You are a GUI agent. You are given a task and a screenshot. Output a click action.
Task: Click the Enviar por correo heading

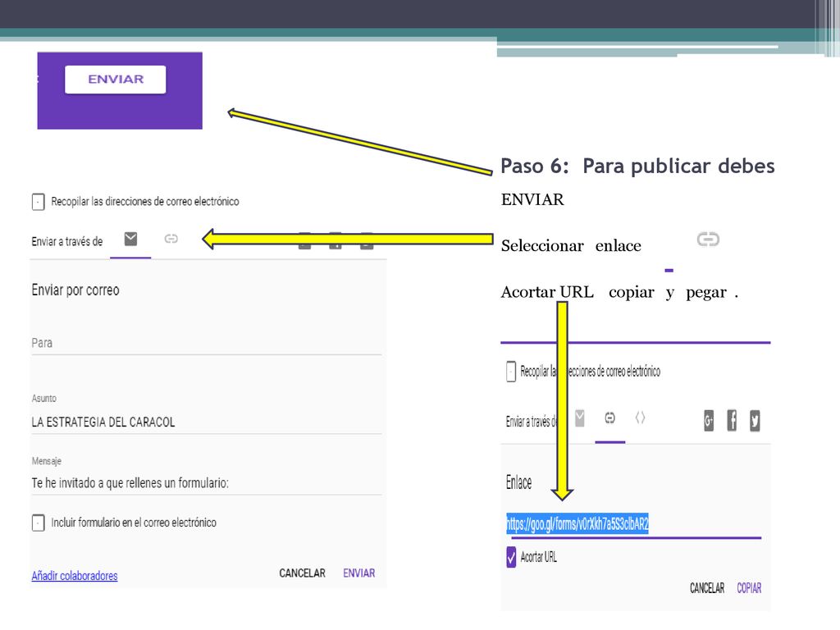pyautogui.click(x=75, y=290)
